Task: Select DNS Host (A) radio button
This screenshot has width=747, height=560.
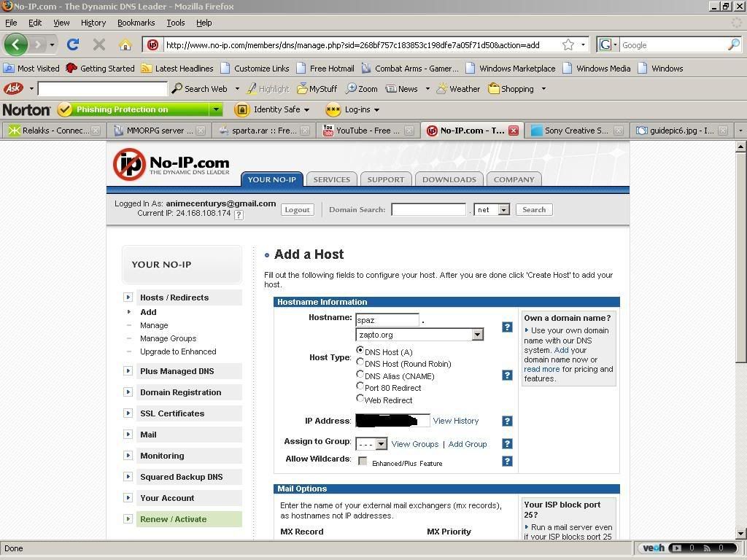Action: (360, 350)
